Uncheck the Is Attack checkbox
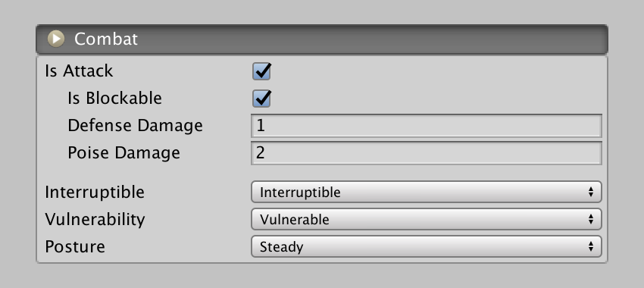This screenshot has height=288, width=644. point(261,71)
